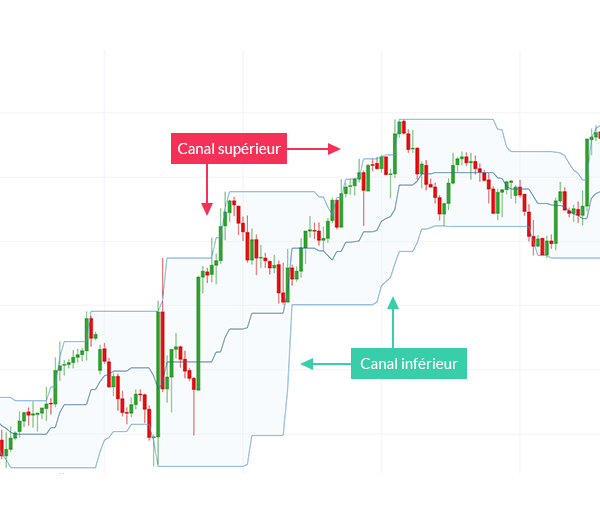The height and width of the screenshot is (524, 600).
Task: Select the red arrowhead pointing downward
Action: (x=207, y=209)
